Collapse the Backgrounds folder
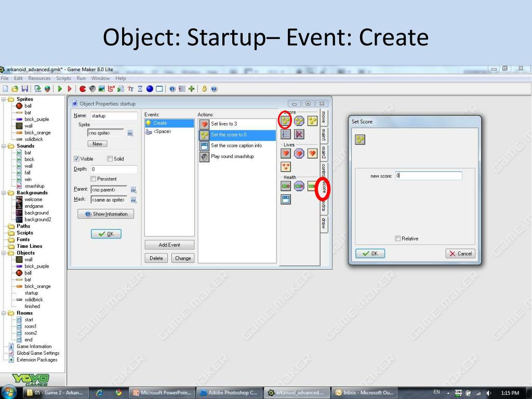This screenshot has width=532, height=399. 4,193
